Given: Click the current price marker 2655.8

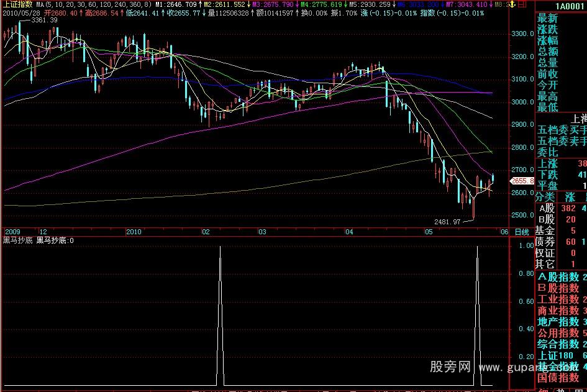Looking at the screenshot, I should 522,181.
